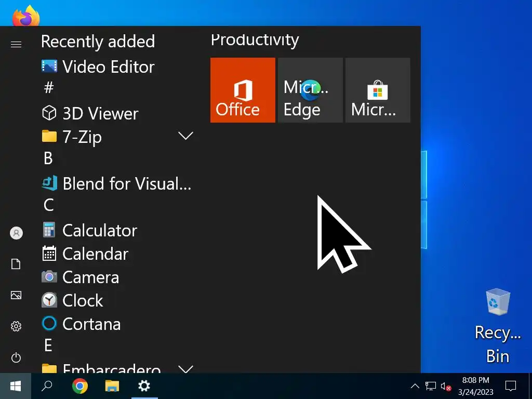This screenshot has width=532, height=399.
Task: Open 3D Viewer app
Action: coord(118,113)
